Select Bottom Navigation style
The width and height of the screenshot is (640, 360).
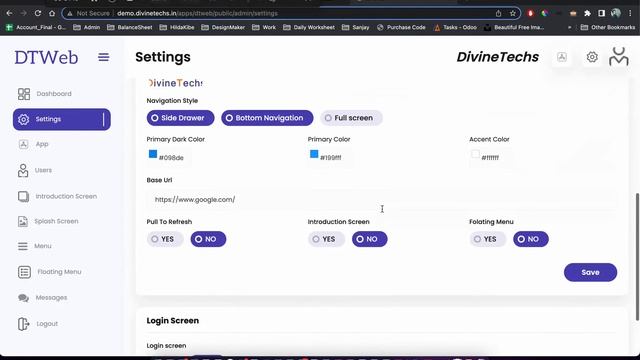(267, 118)
